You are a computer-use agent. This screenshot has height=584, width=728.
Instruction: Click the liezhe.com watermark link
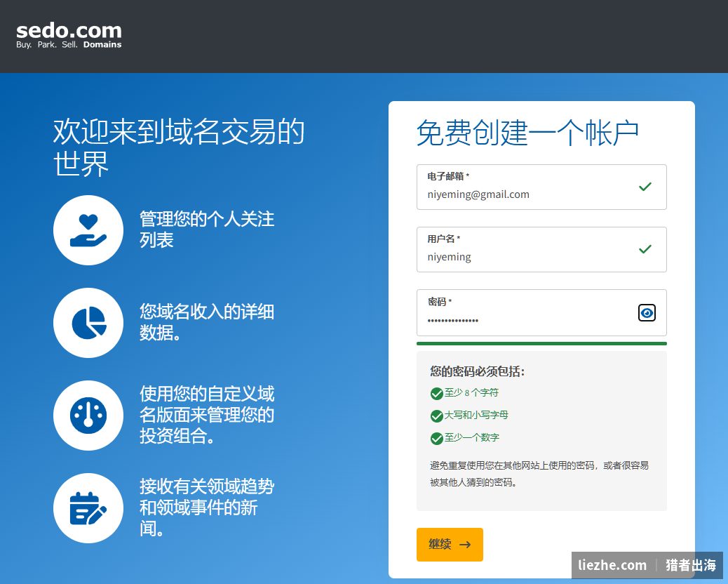(612, 565)
